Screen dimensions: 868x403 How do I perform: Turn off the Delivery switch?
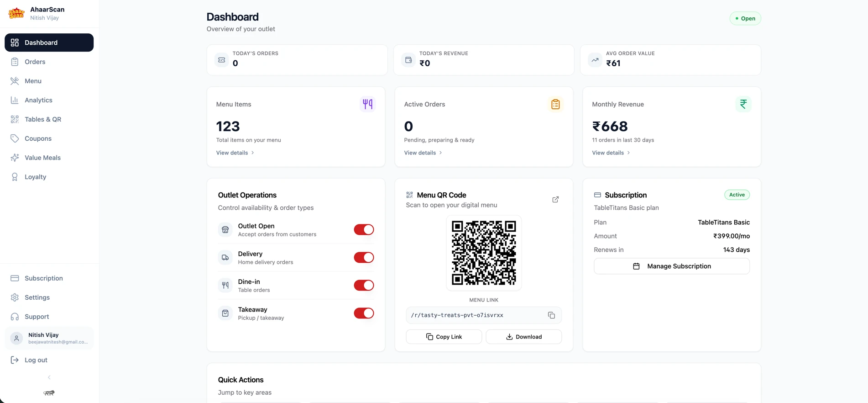coord(364,258)
